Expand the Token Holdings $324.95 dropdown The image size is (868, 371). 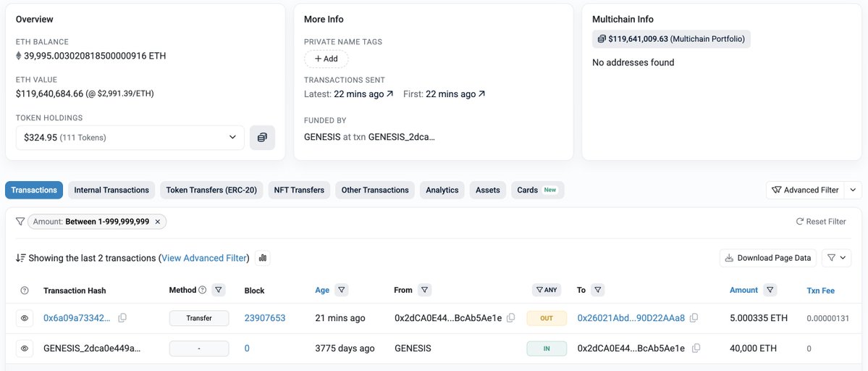[x=130, y=138]
